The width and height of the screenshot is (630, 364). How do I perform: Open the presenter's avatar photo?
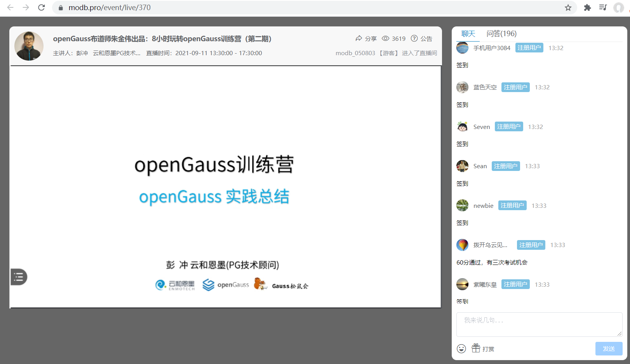click(29, 46)
